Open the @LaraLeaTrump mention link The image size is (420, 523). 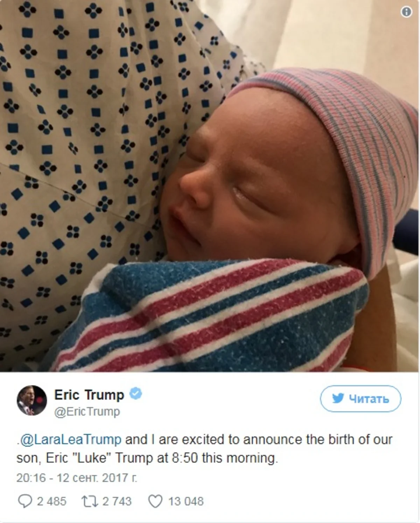(x=71, y=439)
